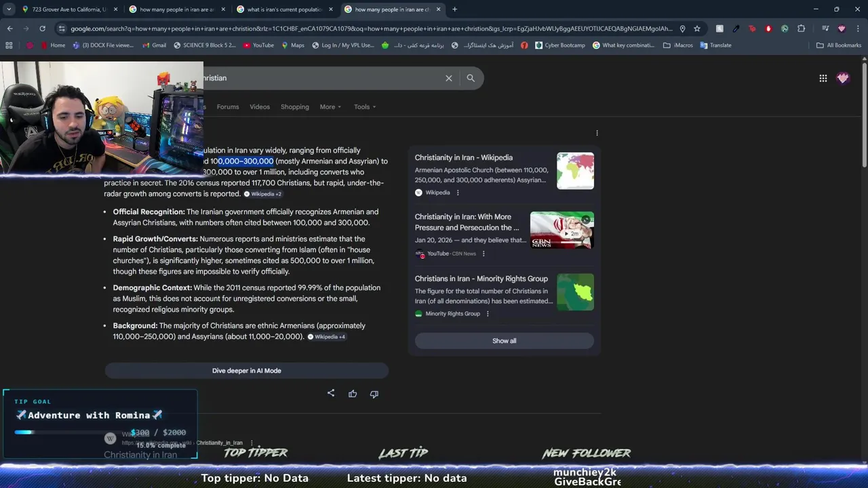Open the Cyber Bootcamp bookmark
Screen dimensions: 868x488
pyautogui.click(x=559, y=45)
